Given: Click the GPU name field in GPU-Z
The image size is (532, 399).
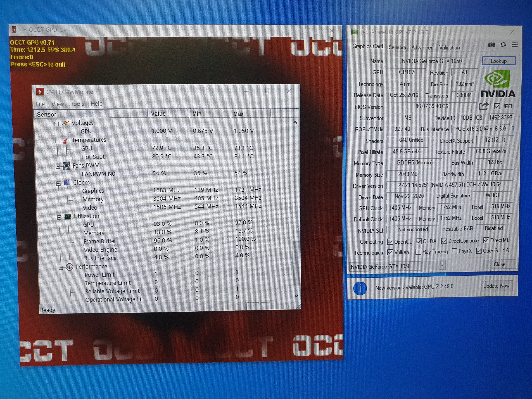Looking at the screenshot, I should click(432, 61).
